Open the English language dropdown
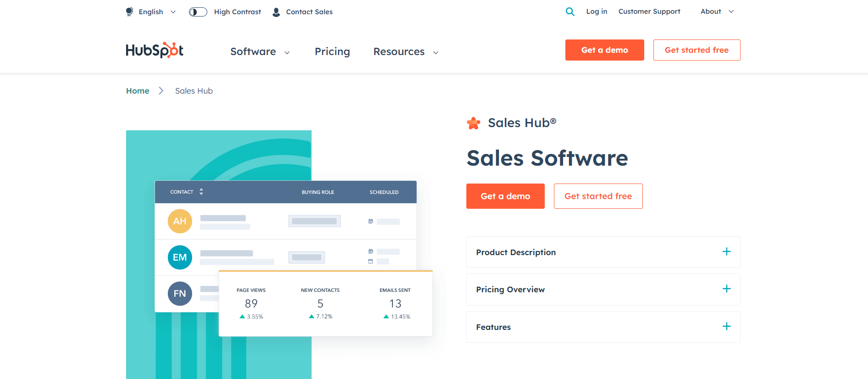Viewport: 868px width, 379px height. (x=157, y=12)
